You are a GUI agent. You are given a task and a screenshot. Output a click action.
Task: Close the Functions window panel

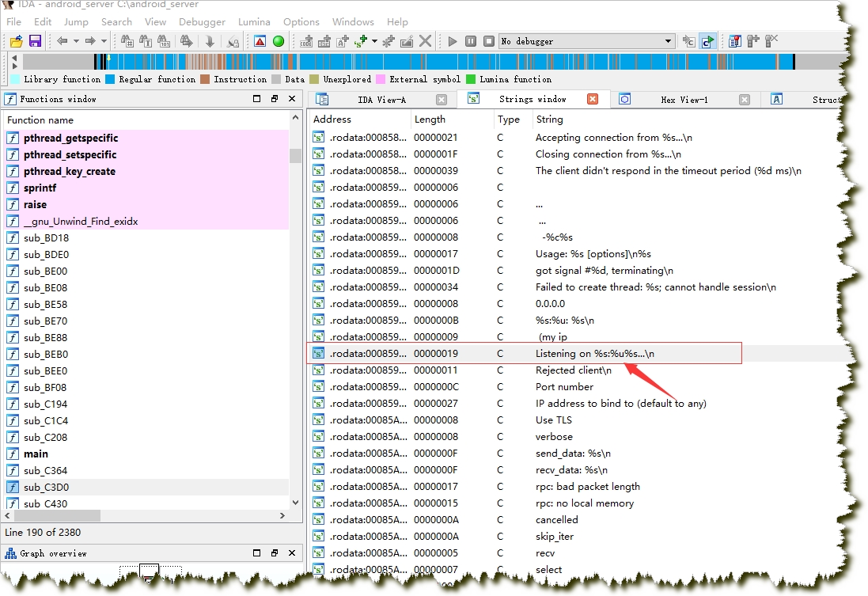click(292, 99)
